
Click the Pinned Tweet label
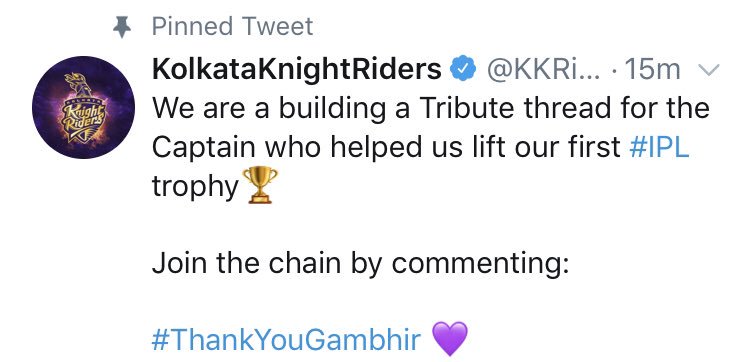pyautogui.click(x=232, y=27)
